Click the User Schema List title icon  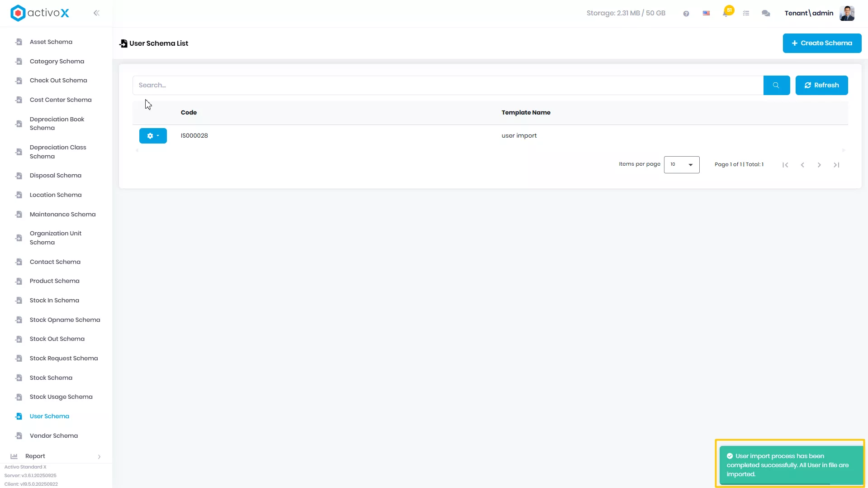(123, 43)
